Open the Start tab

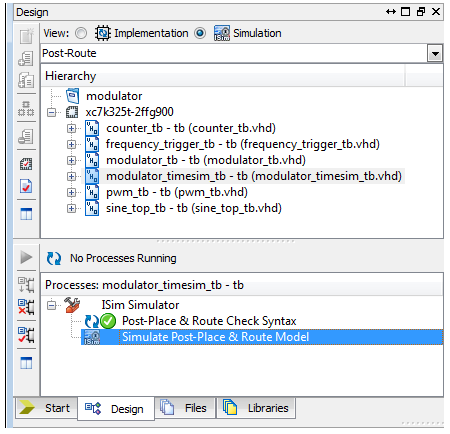(46, 408)
